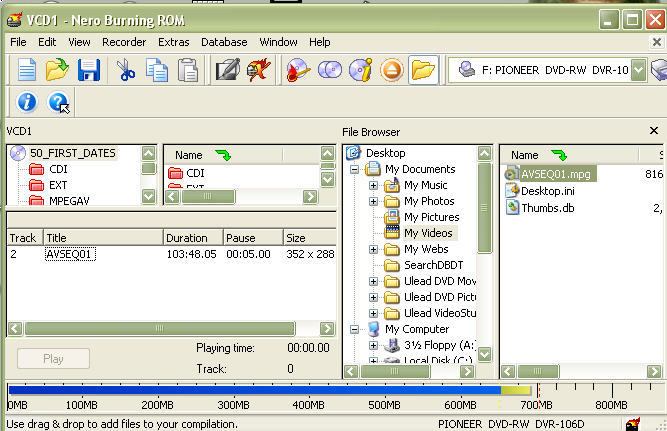The image size is (667, 431).
Task: Select the Thumbs.db file
Action: [548, 208]
